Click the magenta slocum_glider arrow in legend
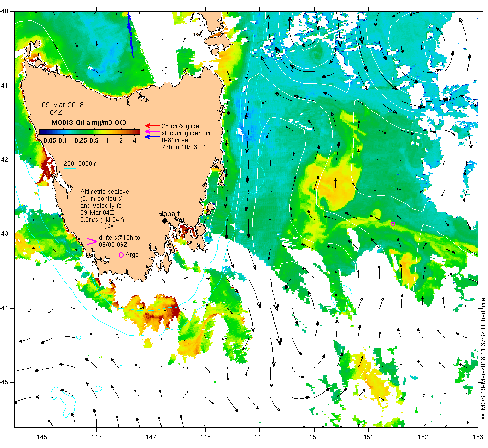Viewport: 488px width, 448px height. pos(152,131)
